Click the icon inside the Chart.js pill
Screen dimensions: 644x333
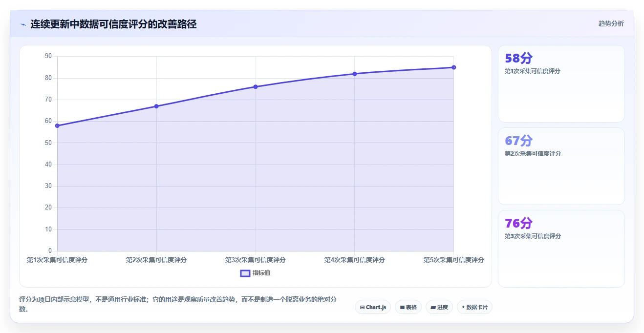pyautogui.click(x=362, y=307)
